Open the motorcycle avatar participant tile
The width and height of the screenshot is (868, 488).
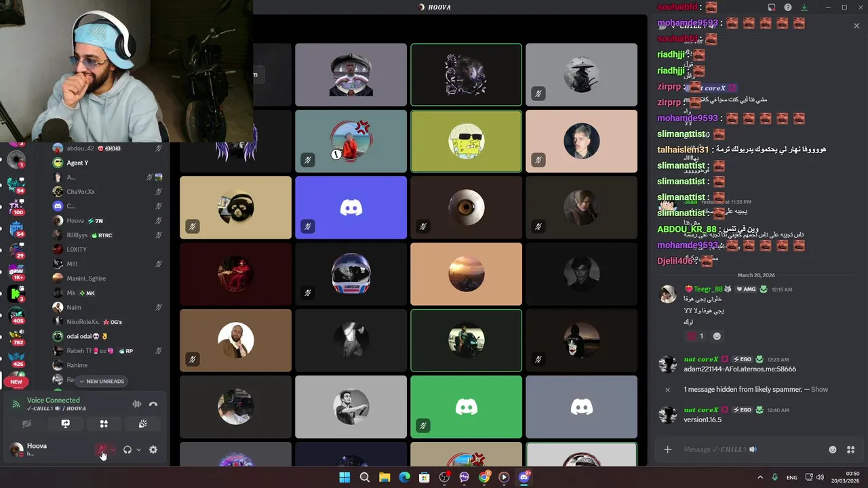pos(466,340)
